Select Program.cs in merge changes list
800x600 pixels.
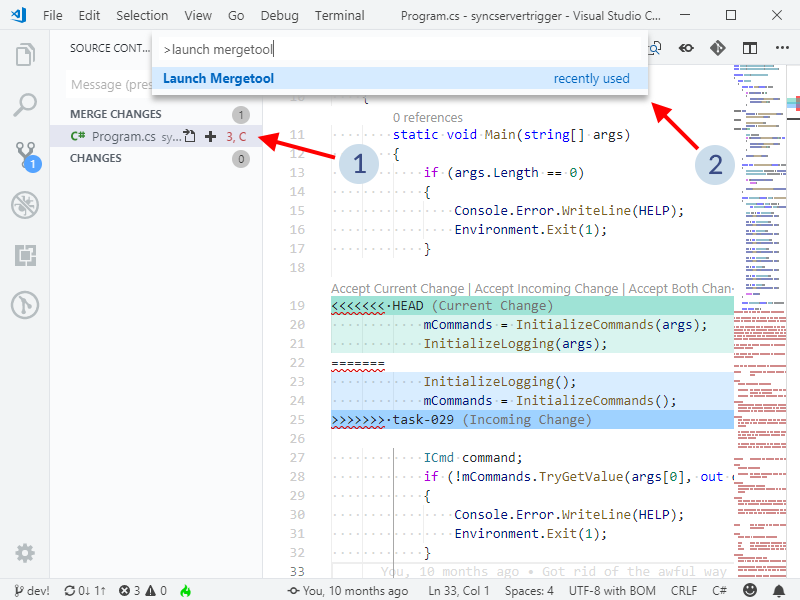click(156, 136)
